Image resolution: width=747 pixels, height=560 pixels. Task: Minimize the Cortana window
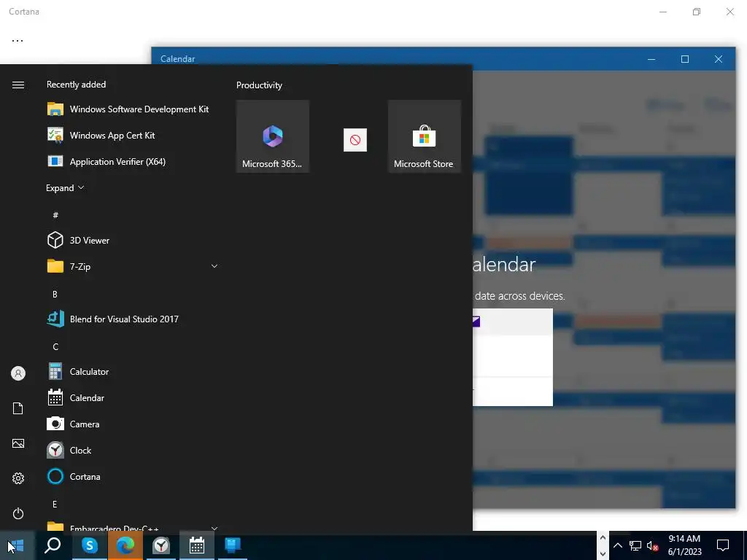(663, 12)
